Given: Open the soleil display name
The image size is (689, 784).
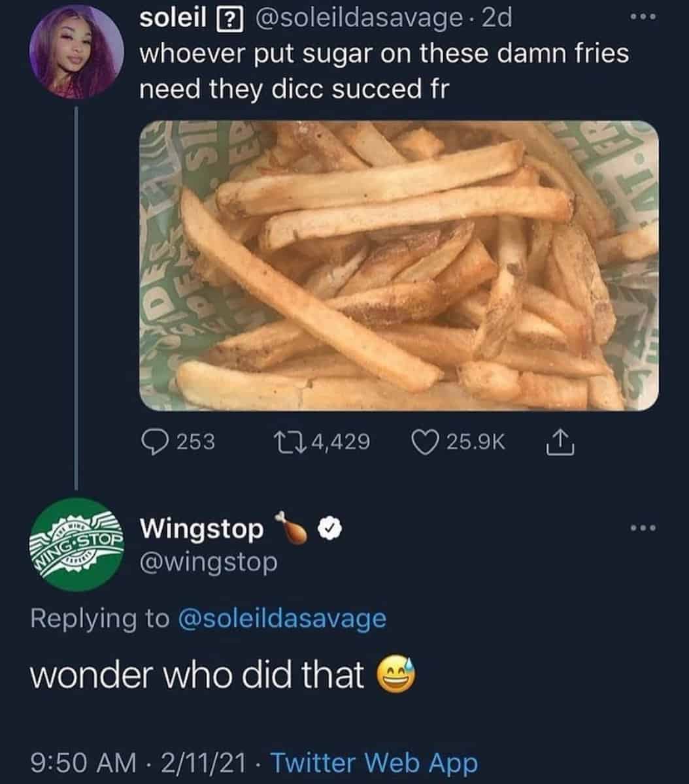Looking at the screenshot, I should [x=172, y=19].
